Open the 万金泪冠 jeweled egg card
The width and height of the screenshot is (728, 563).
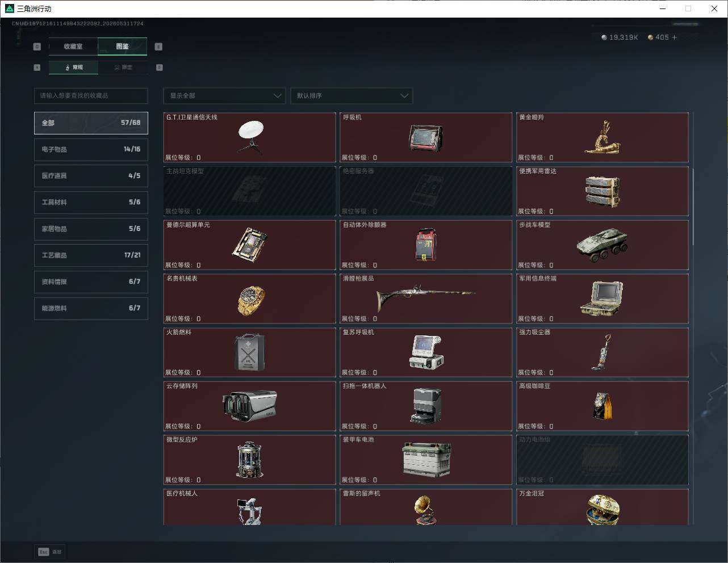click(x=603, y=507)
